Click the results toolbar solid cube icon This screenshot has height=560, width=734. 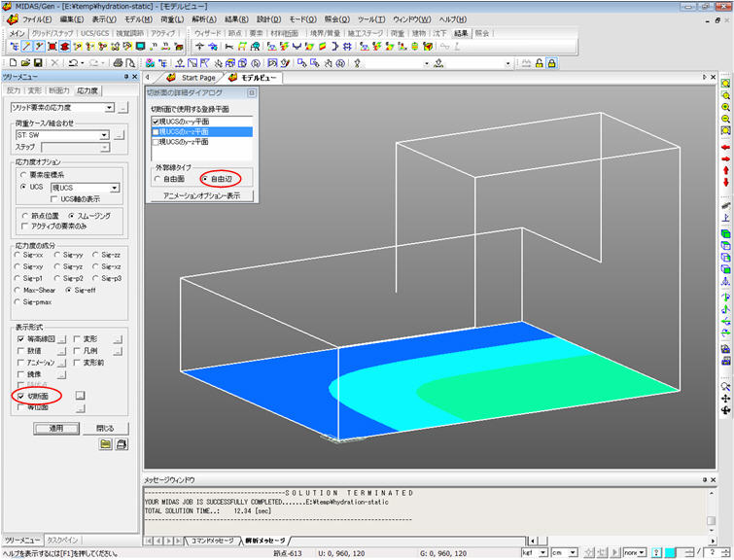coord(428,47)
